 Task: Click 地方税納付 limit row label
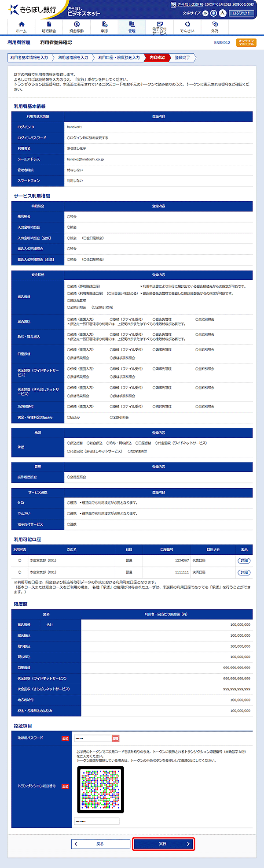coord(26,700)
